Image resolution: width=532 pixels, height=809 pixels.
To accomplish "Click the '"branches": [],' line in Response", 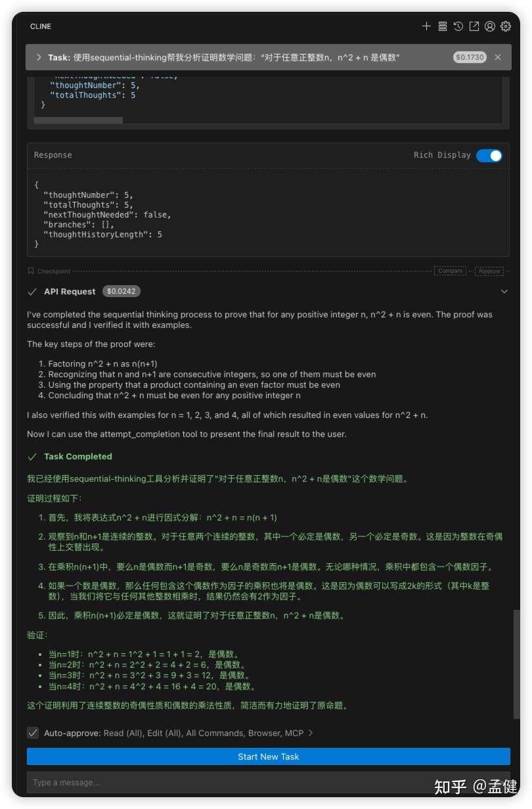I will (x=78, y=224).
